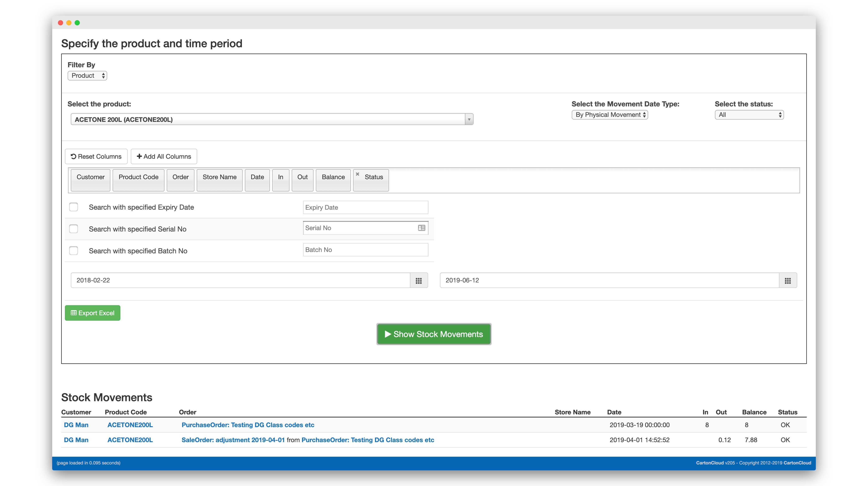Viewport: 868px width, 486px height.
Task: Open the end date calendar picker icon
Action: pyautogui.click(x=787, y=281)
